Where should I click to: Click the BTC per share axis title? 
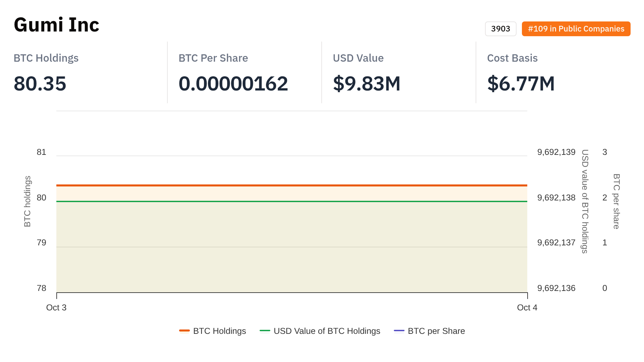pyautogui.click(x=616, y=201)
